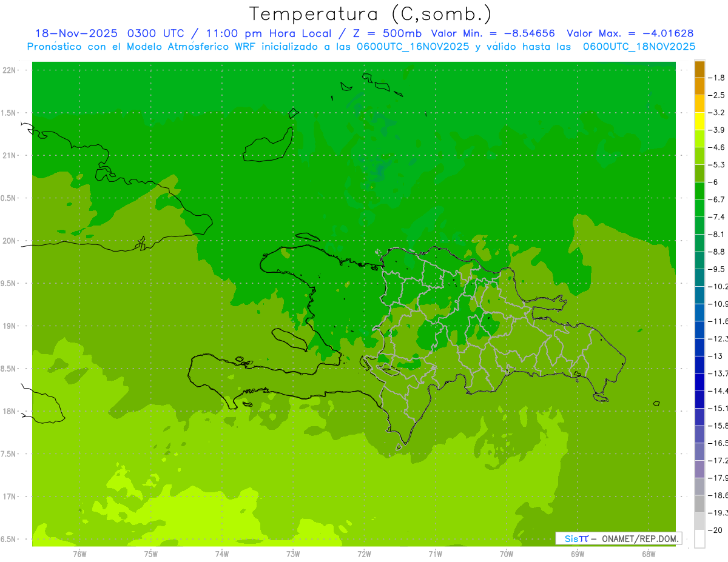
Task: Click the gray swatch between -18.6 and -19.3
Action: (699, 504)
